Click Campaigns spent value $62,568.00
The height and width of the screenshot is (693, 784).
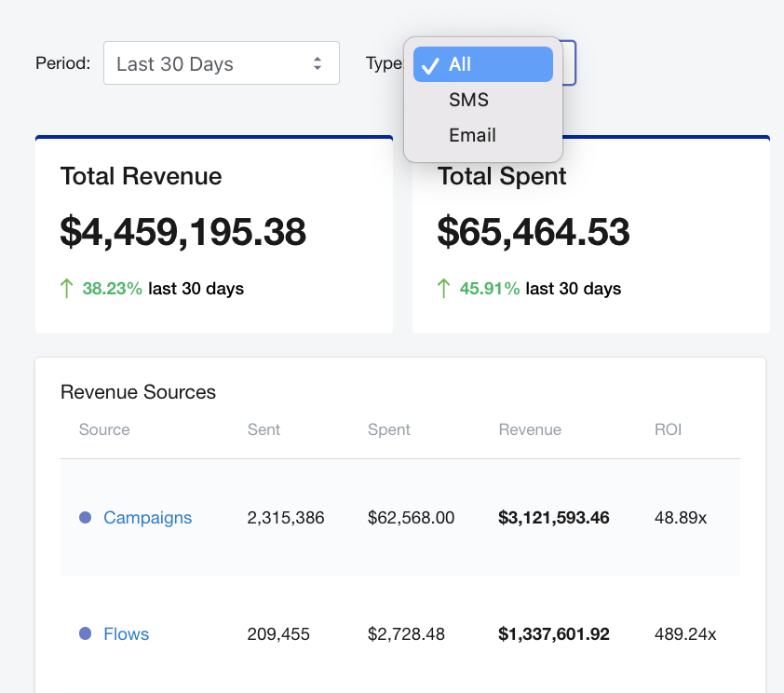pyautogui.click(x=411, y=518)
